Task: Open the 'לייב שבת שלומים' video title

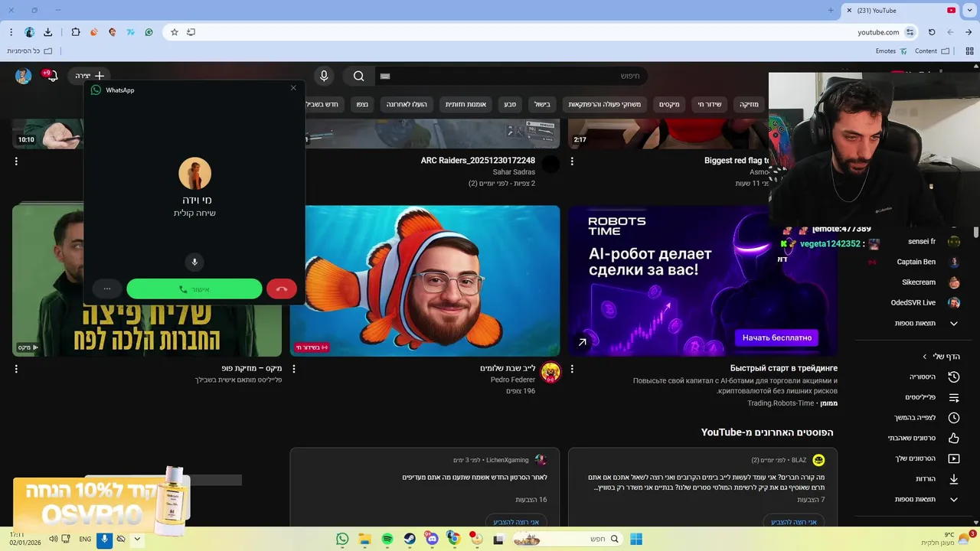Action: pyautogui.click(x=508, y=368)
